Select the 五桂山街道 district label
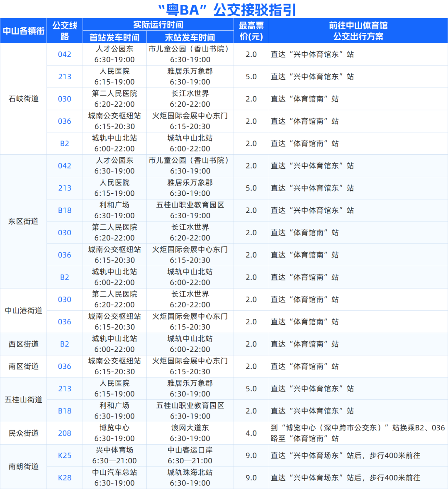This screenshot has height=489, width=448. pos(23,400)
